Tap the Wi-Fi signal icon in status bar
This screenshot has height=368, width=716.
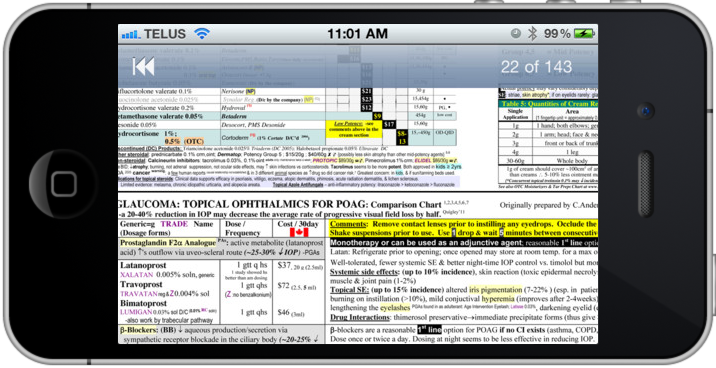(x=201, y=33)
